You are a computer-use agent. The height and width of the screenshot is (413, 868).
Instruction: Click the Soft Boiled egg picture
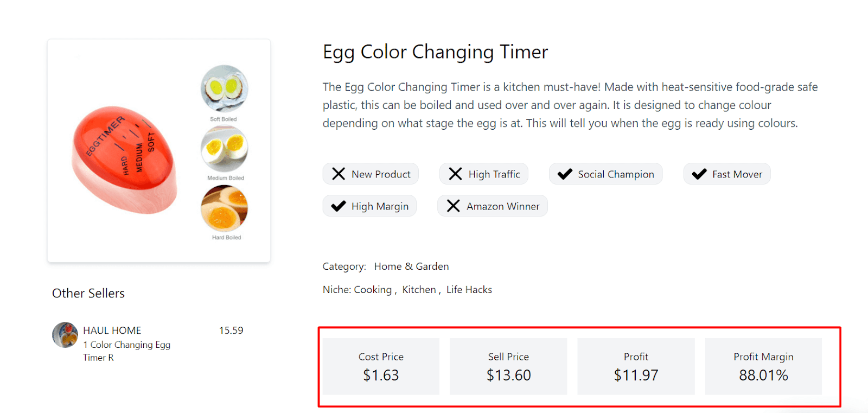click(x=224, y=88)
